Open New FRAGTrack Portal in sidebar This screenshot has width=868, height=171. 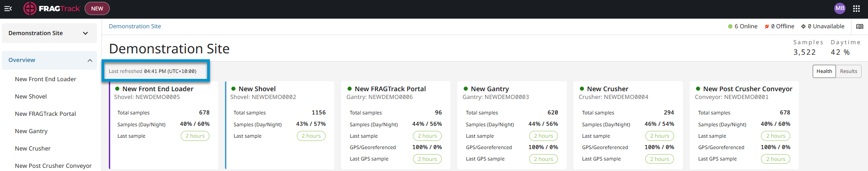(x=46, y=114)
